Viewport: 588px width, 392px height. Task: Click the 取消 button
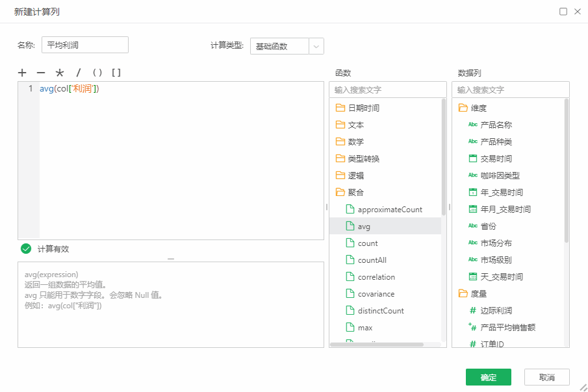click(547, 377)
